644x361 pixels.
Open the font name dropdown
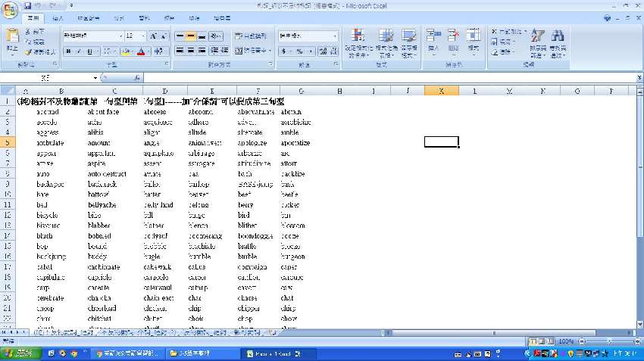coord(121,36)
